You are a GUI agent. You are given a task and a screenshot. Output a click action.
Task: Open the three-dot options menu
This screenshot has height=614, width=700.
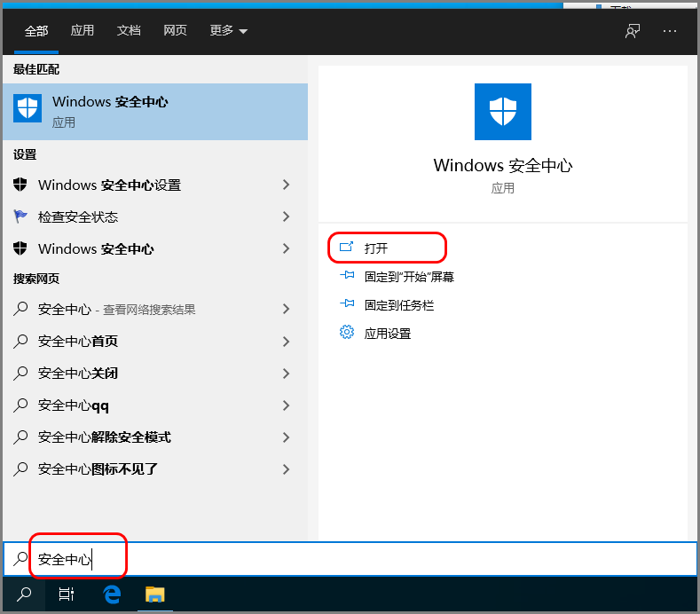coord(669,31)
